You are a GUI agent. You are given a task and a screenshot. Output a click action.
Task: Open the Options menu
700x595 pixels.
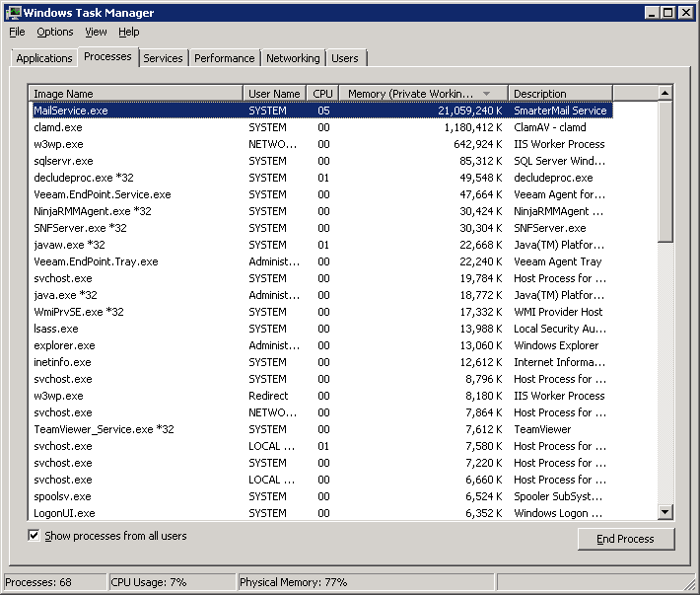tap(55, 33)
